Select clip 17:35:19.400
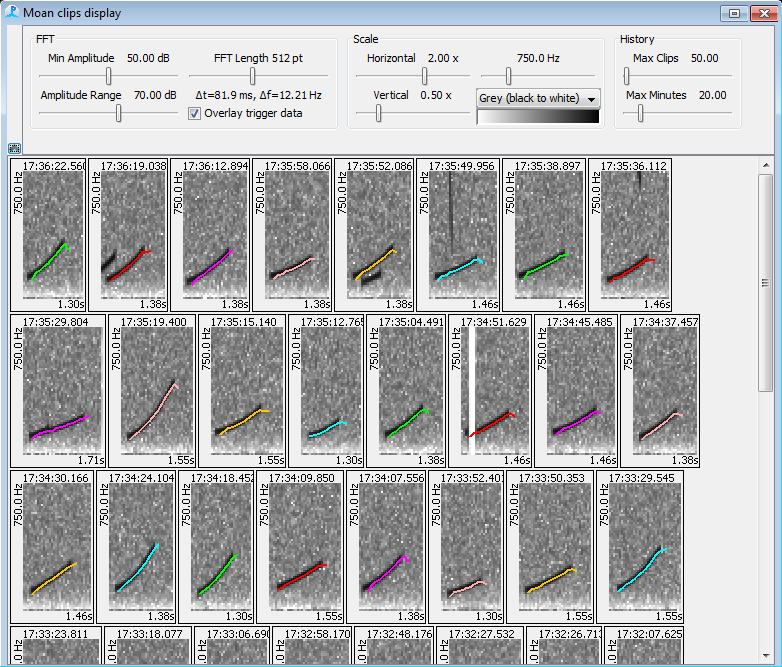 (x=152, y=391)
